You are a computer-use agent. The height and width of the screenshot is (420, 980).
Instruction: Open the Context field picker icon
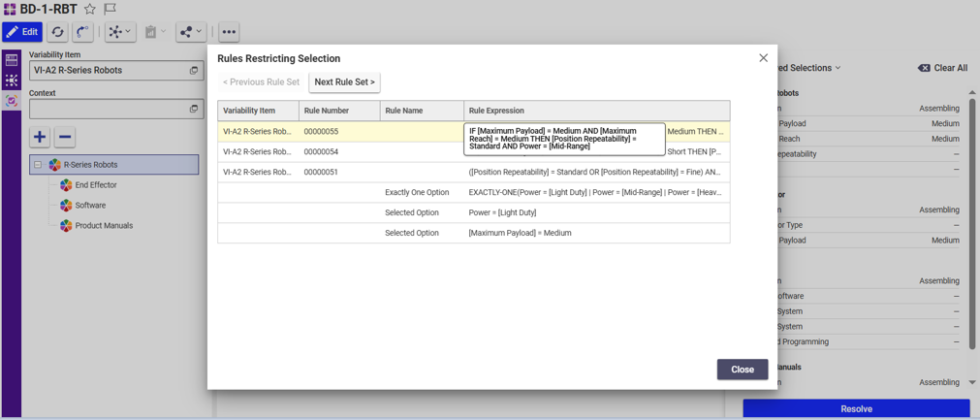pyautogui.click(x=194, y=109)
